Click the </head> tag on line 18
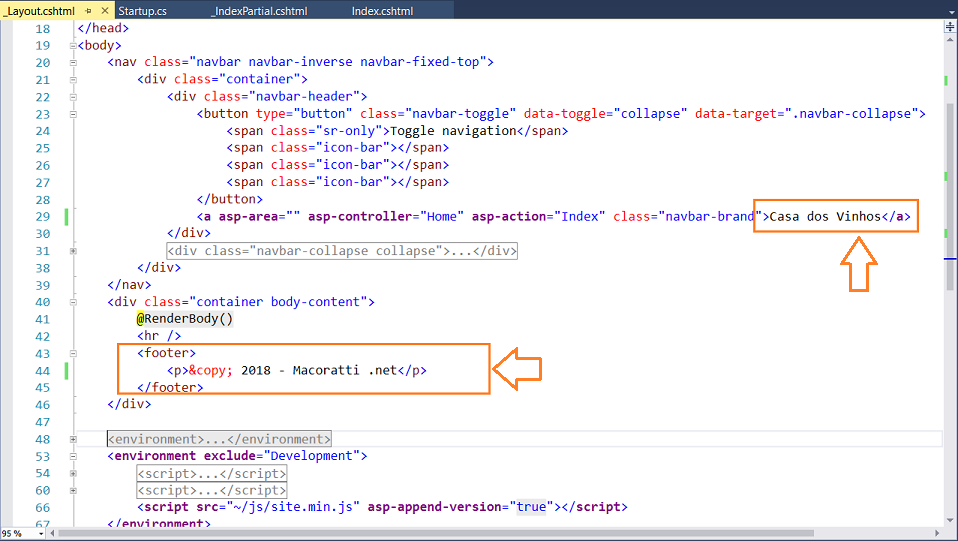This screenshot has height=541, width=958. tap(103, 28)
